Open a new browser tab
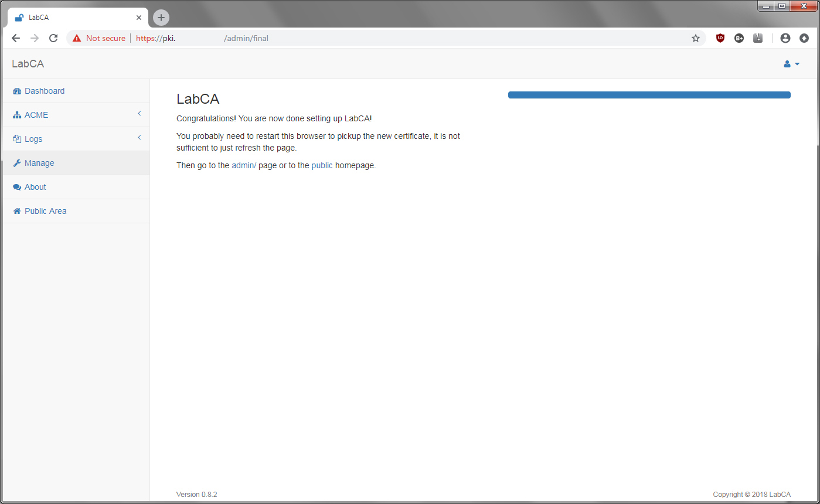The height and width of the screenshot is (504, 820). [x=161, y=17]
